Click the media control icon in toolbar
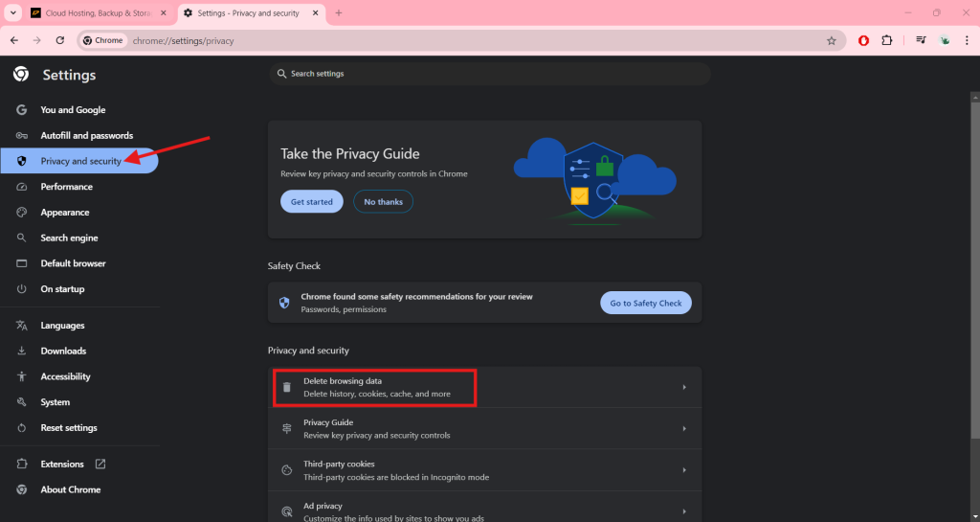 [x=921, y=40]
